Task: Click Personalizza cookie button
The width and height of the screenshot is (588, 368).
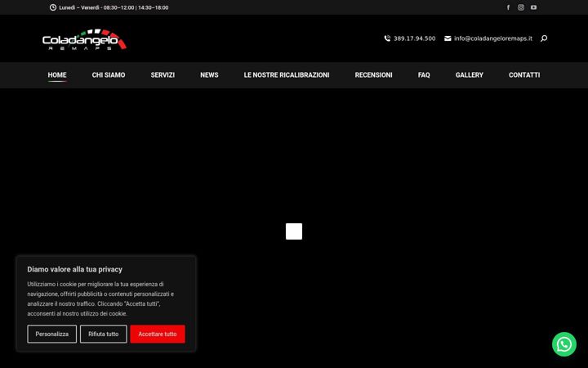Action: tap(51, 334)
